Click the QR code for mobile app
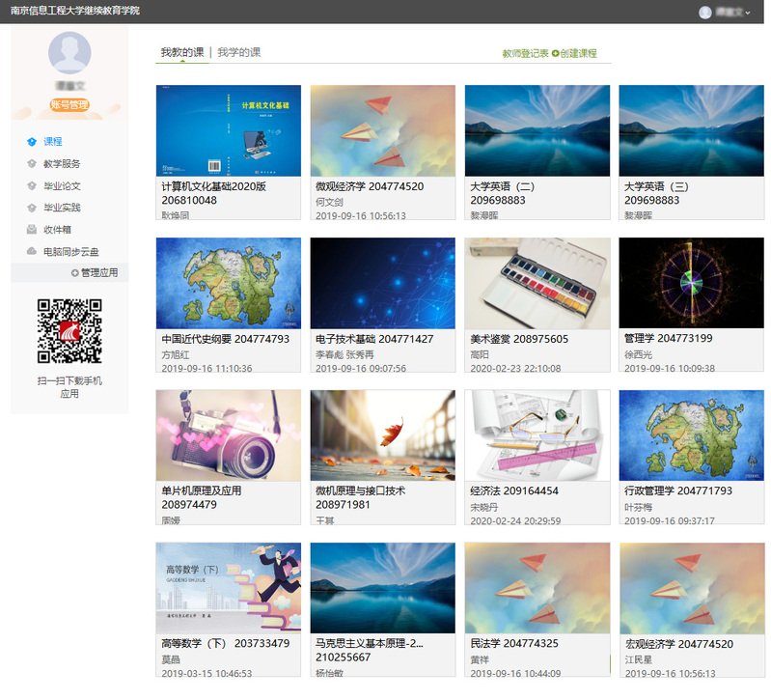Viewport: 771px width, 700px height. click(x=69, y=331)
